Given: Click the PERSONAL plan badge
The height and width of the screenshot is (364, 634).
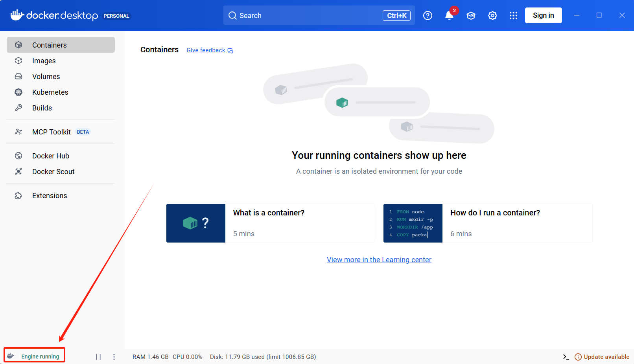Looking at the screenshot, I should pos(116,16).
